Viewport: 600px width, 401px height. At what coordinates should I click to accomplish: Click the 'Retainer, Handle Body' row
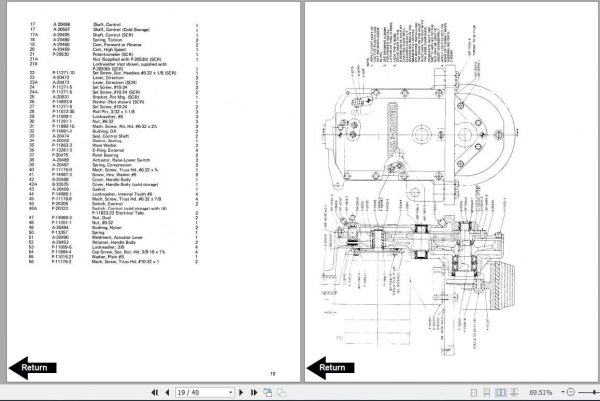tap(113, 242)
